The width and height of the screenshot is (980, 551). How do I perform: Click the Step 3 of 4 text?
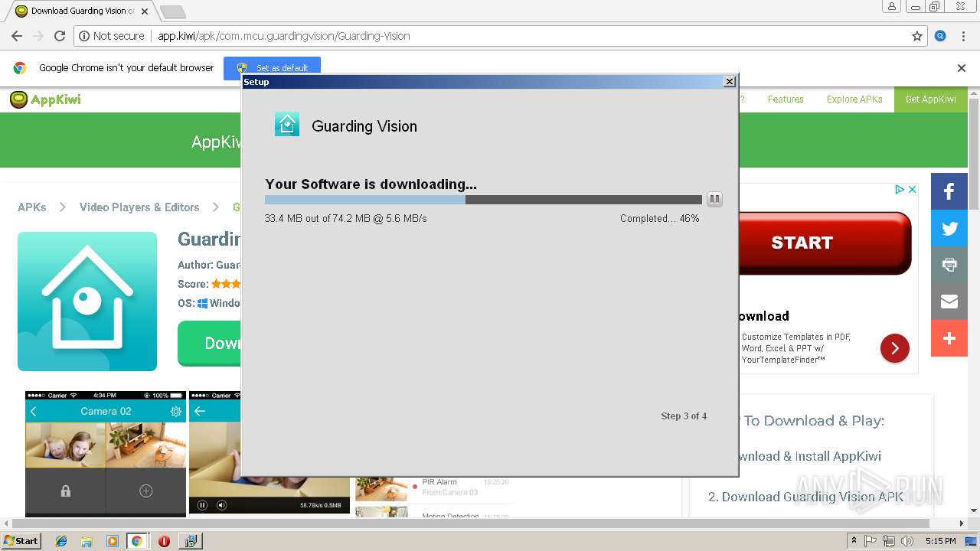pyautogui.click(x=684, y=416)
